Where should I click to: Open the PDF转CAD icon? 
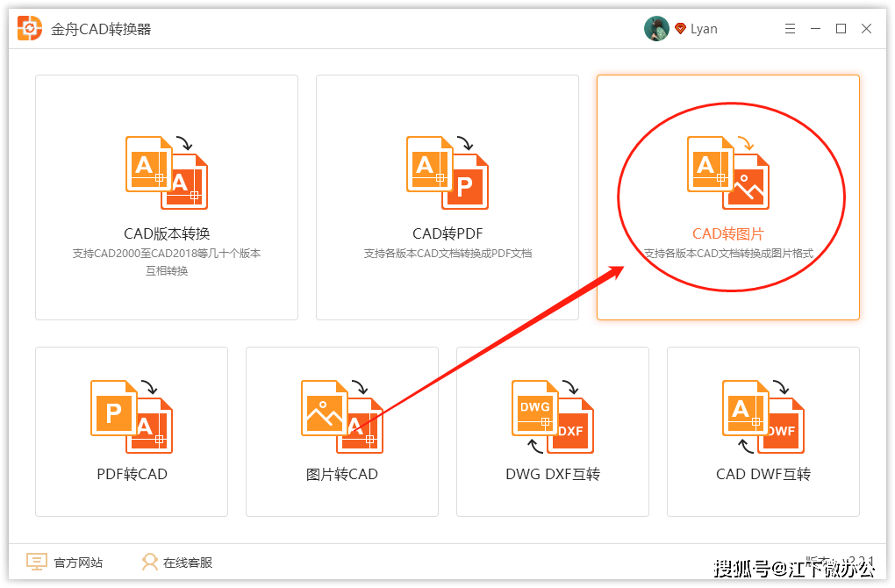point(132,416)
